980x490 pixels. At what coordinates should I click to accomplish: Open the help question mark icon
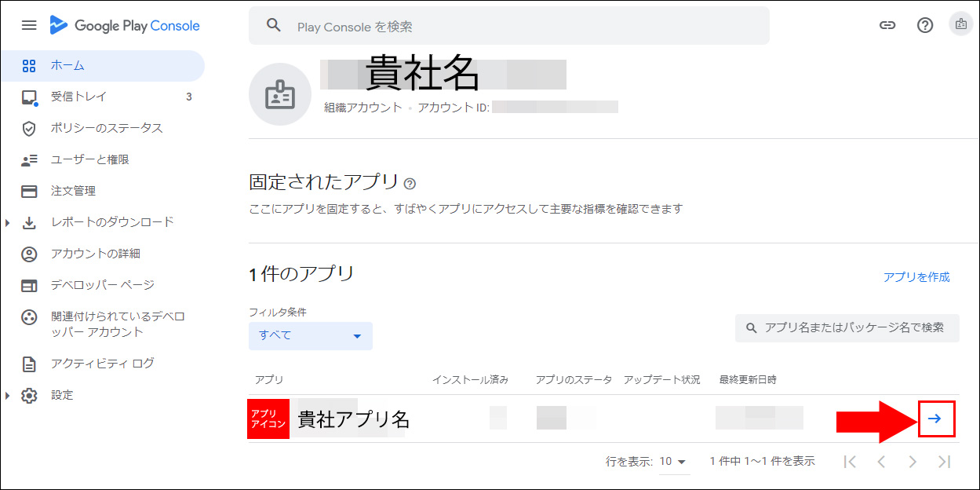pos(925,25)
